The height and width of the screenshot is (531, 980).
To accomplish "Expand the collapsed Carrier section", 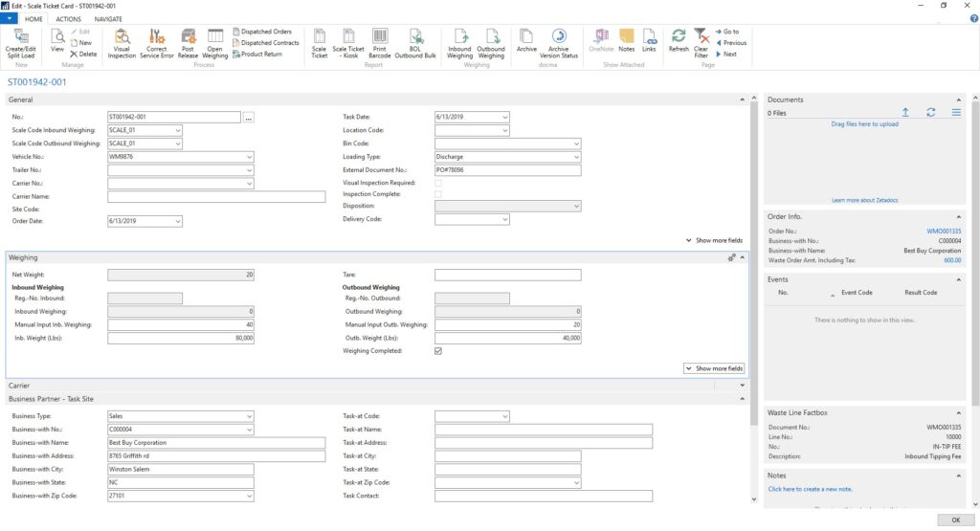I will 742,386.
